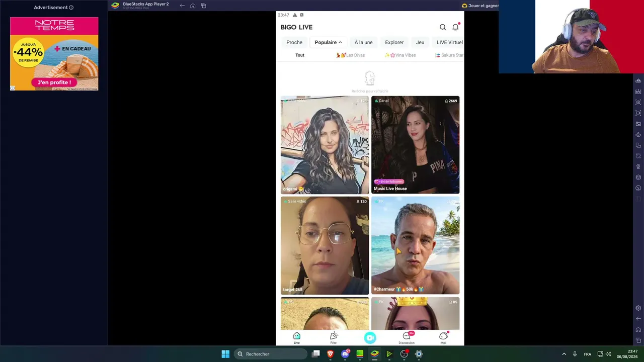Open the target 2k5 live stream
644x362 pixels.
click(325, 245)
